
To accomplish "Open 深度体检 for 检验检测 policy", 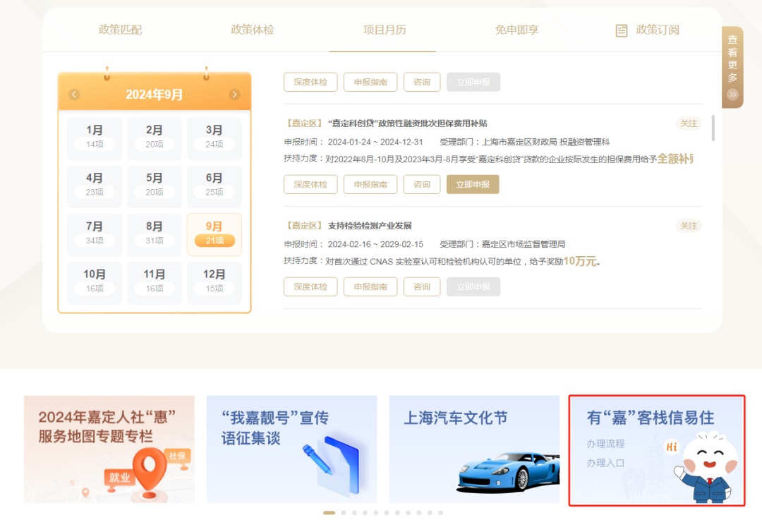I will point(310,286).
